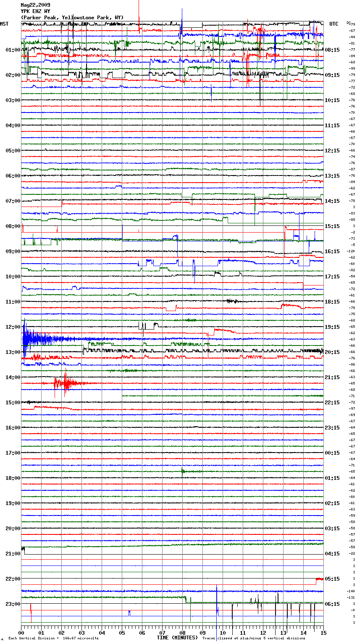
Task: Select the 02:00 MST time label
Action: click(13, 75)
